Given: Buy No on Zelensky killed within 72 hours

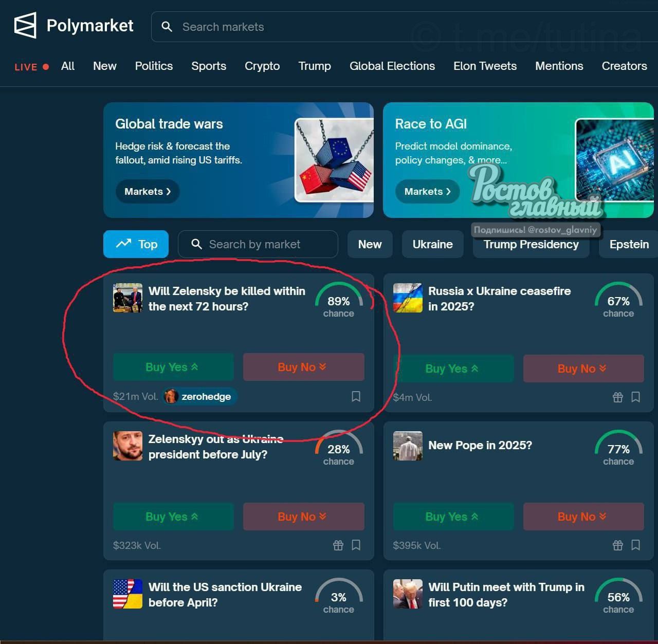Looking at the screenshot, I should tap(303, 367).
